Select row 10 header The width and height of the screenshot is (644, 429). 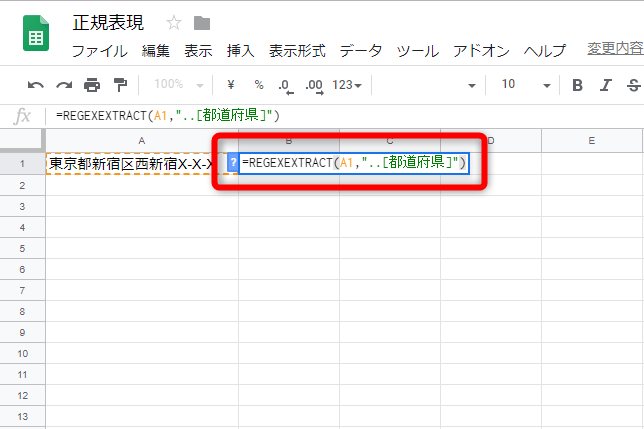tap(22, 353)
